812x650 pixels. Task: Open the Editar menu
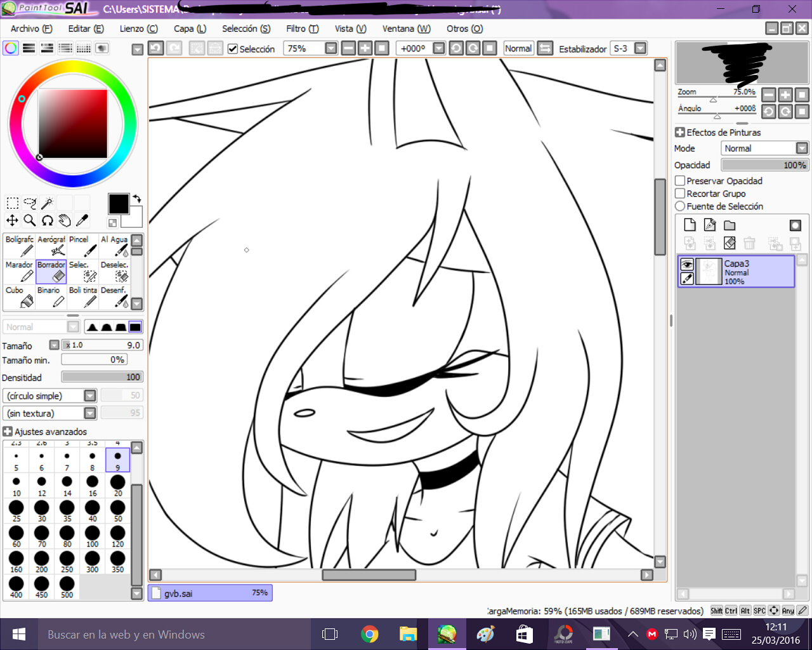point(86,29)
